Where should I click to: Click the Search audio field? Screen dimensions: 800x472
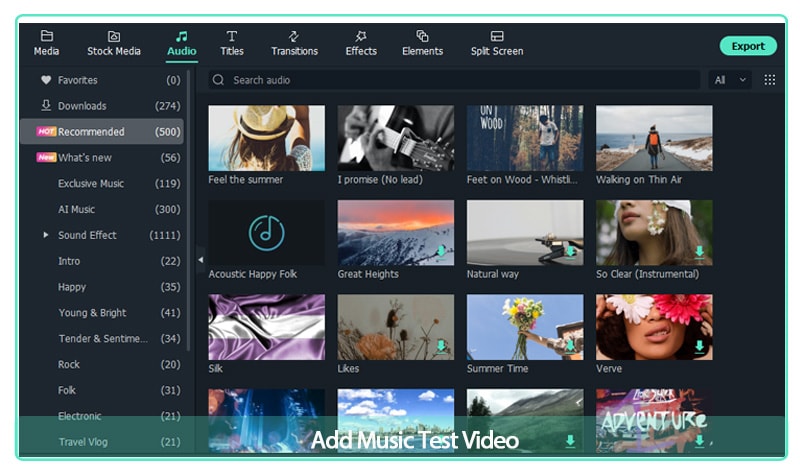coord(454,80)
